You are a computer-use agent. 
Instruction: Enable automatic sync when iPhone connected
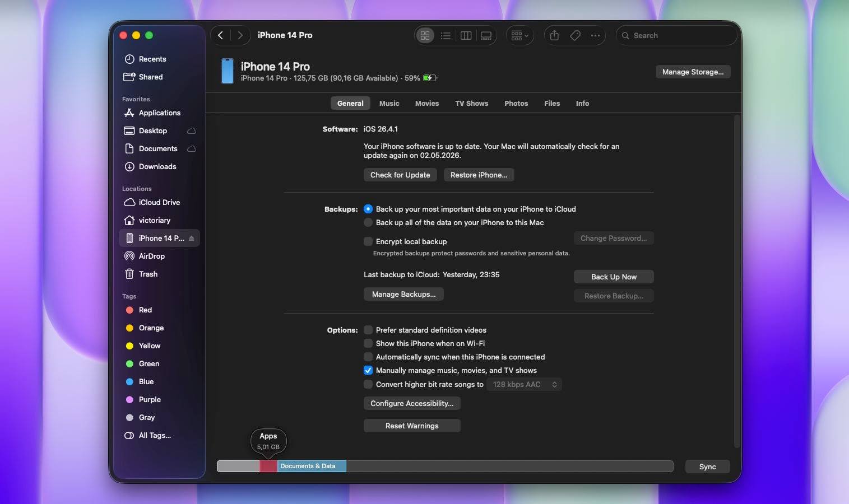pyautogui.click(x=368, y=357)
